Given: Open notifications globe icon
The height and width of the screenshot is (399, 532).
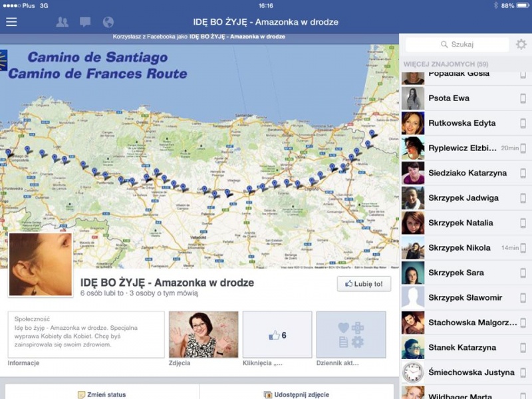Looking at the screenshot, I should point(108,22).
